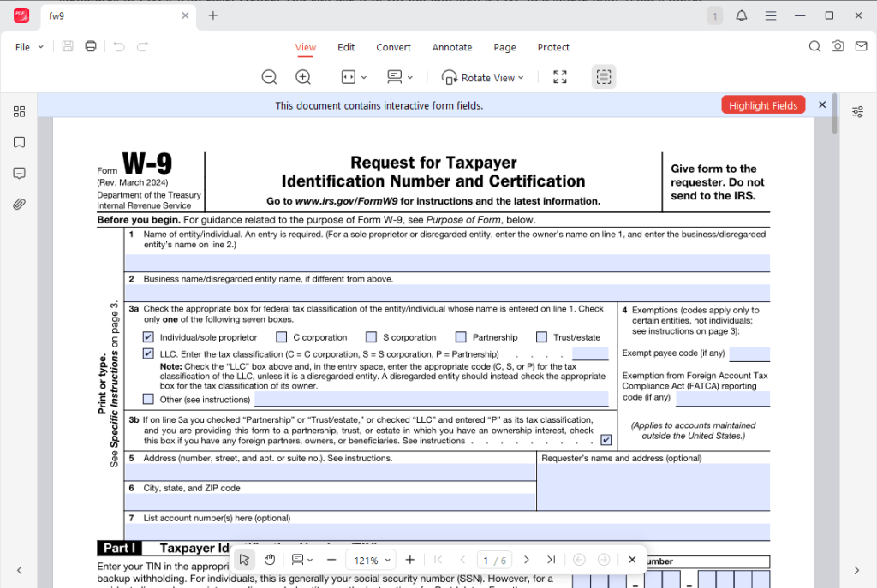
Task: Click the screenshot camera icon
Action: [x=838, y=46]
